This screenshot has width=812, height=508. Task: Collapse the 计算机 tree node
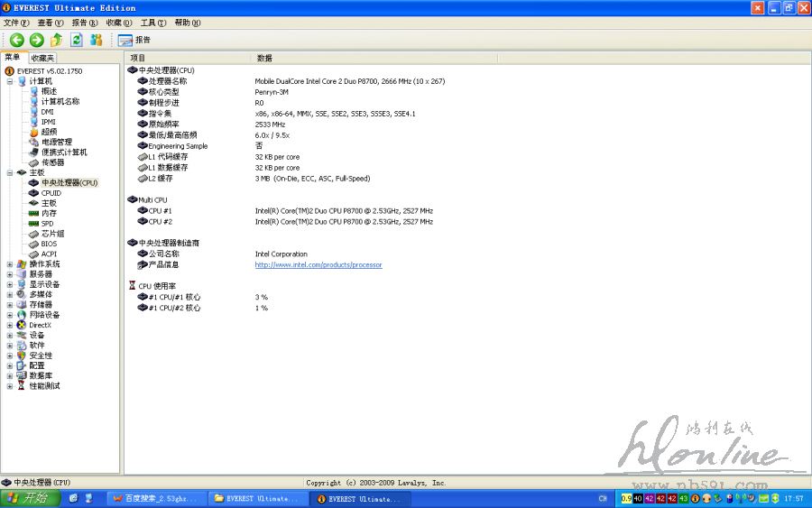[x=9, y=81]
